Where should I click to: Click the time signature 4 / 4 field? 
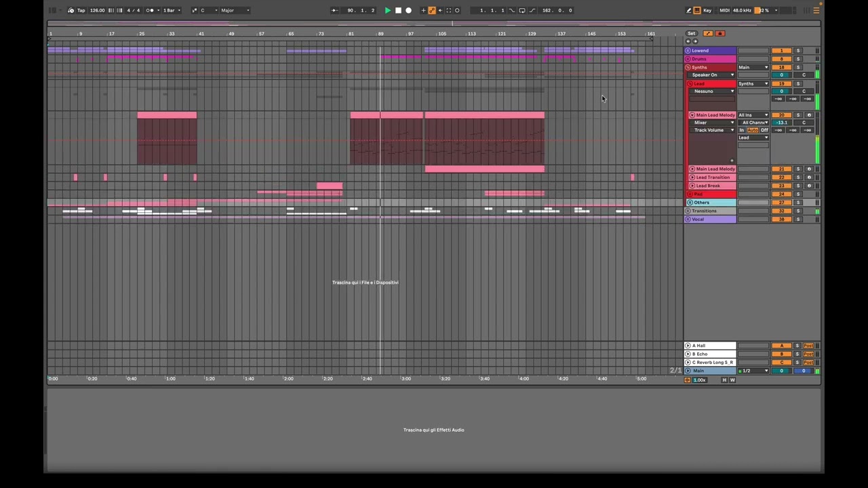(134, 10)
